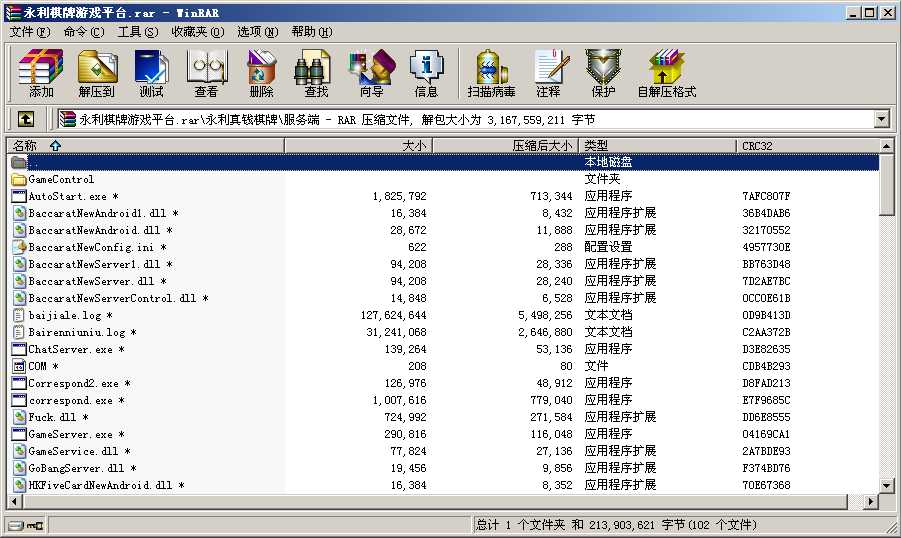The height and width of the screenshot is (538, 901).
Task: Select the parent directory '..' folder icon
Action: (x=19, y=162)
